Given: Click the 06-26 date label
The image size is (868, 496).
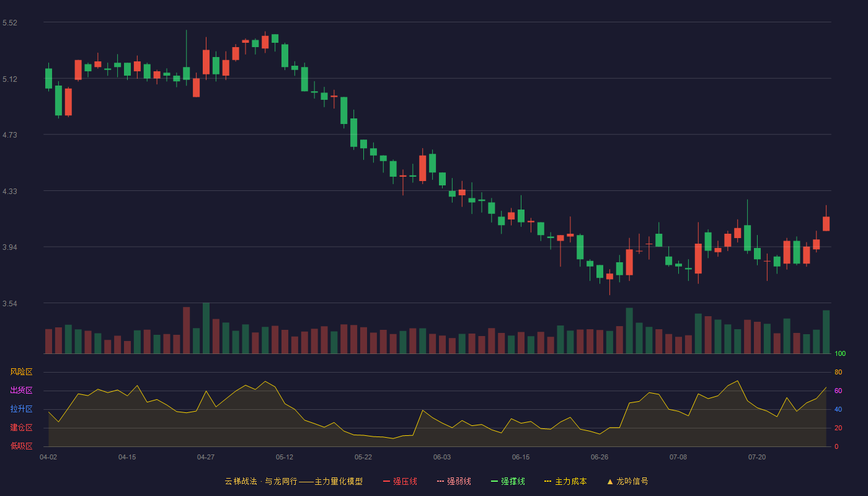Looking at the screenshot, I should [x=600, y=457].
